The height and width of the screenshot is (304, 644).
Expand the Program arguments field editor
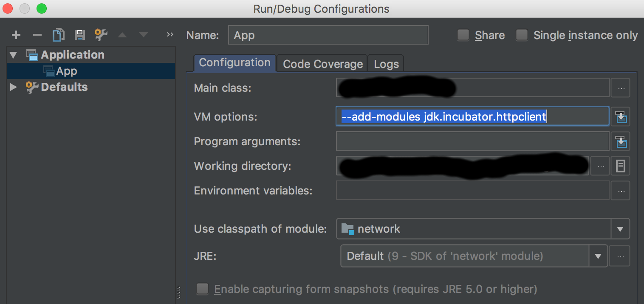point(621,141)
